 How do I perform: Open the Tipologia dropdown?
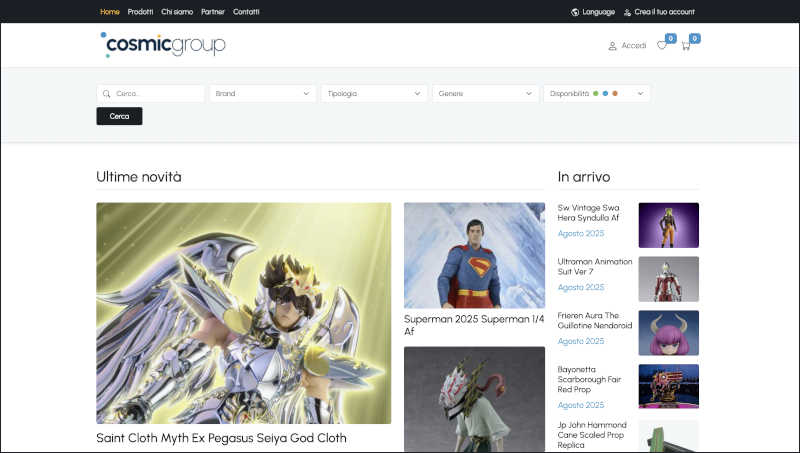coord(374,93)
